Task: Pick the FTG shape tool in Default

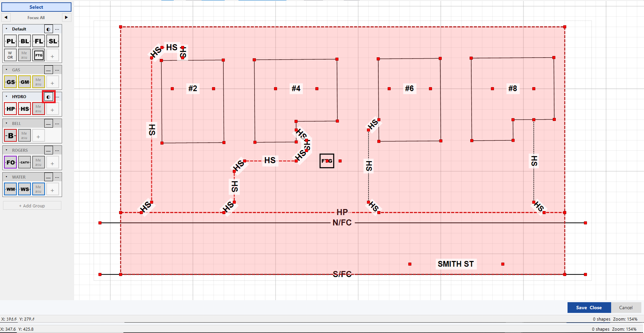Action: (39, 55)
